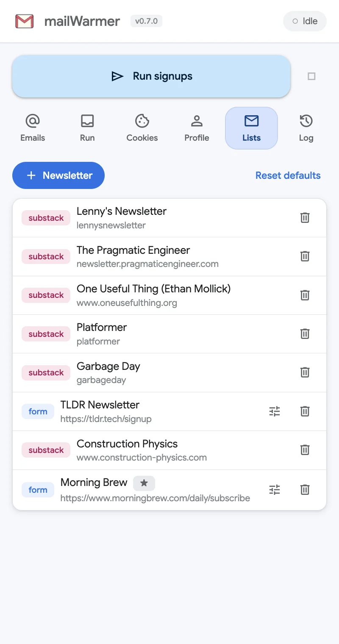
Task: Click the Run signups button
Action: (x=151, y=76)
